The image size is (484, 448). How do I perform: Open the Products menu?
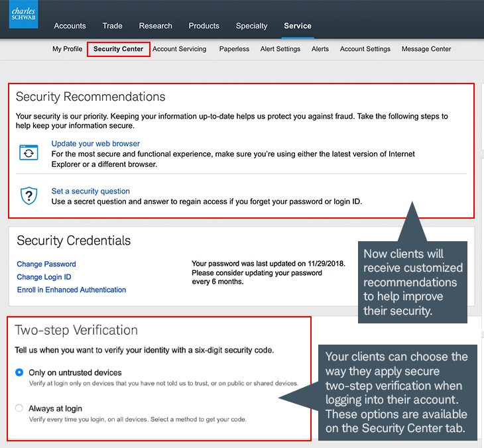[204, 26]
